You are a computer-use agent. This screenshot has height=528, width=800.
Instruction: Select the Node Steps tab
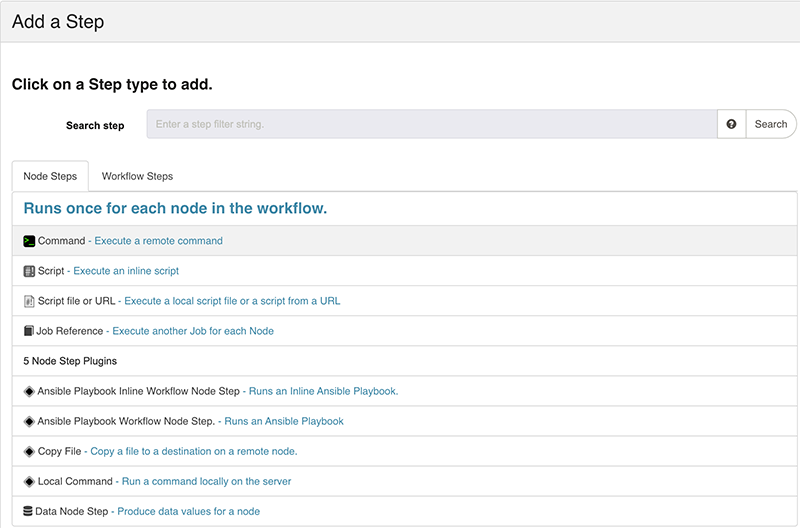[x=50, y=176]
